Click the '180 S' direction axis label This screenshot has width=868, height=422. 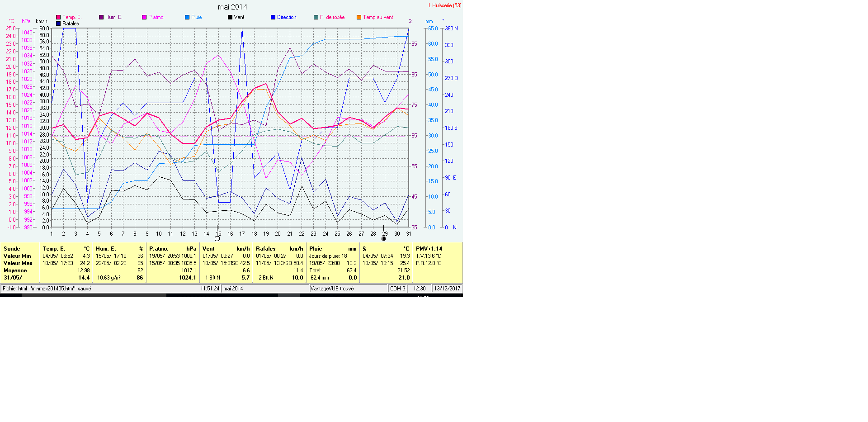tap(451, 128)
